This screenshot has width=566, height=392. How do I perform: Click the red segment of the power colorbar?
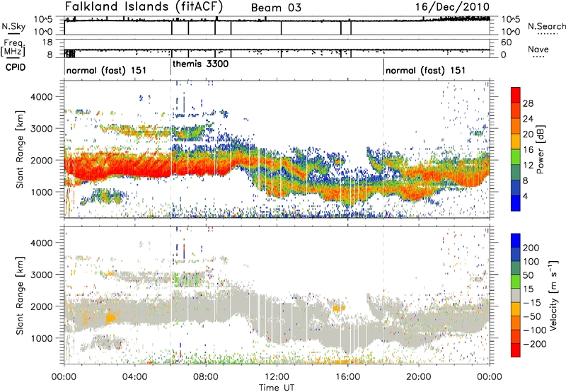[x=516, y=95]
